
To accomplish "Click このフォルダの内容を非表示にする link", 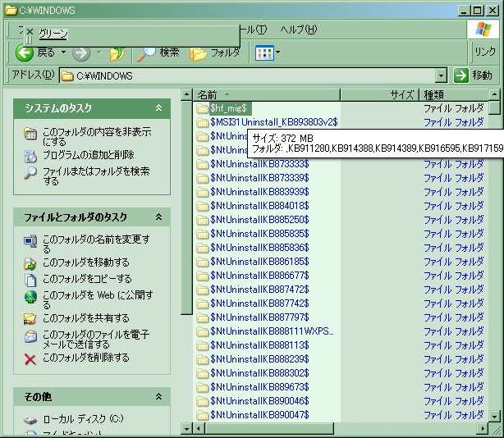I will click(97, 136).
